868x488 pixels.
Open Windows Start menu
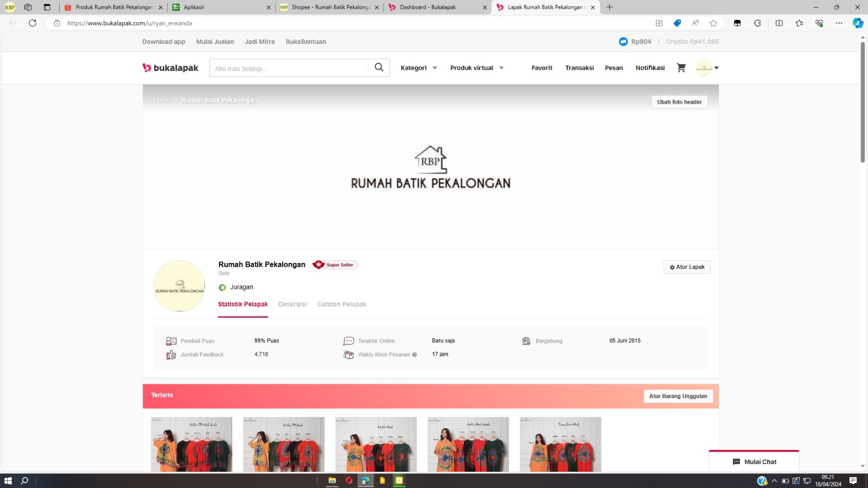point(8,480)
